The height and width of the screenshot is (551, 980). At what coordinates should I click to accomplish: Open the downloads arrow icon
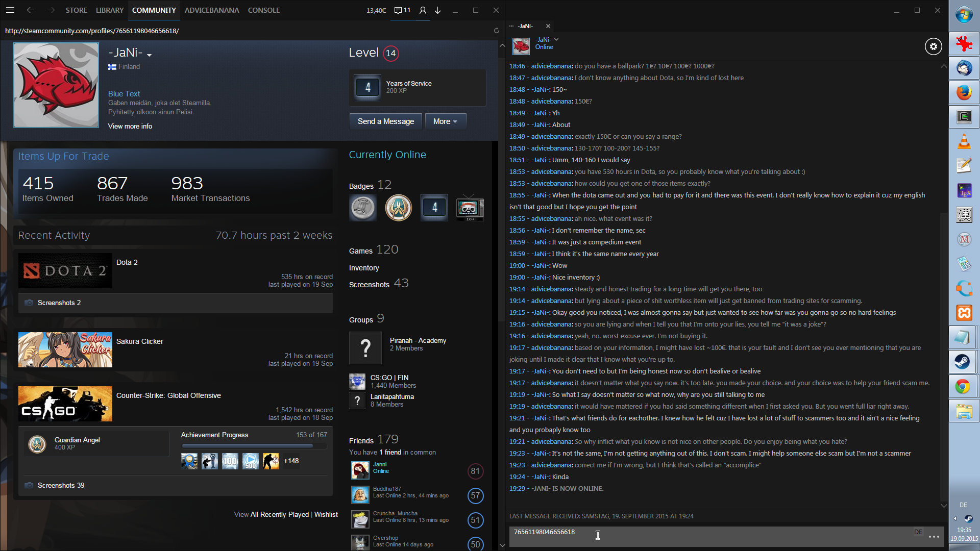[438, 10]
